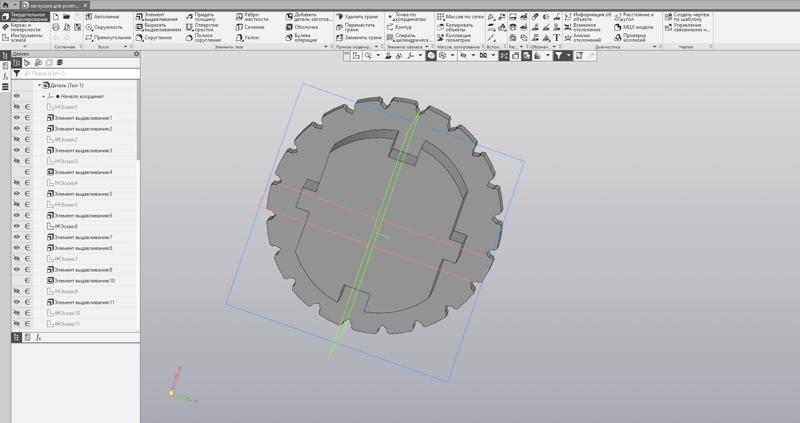Click the tree search input field

click(x=81, y=74)
